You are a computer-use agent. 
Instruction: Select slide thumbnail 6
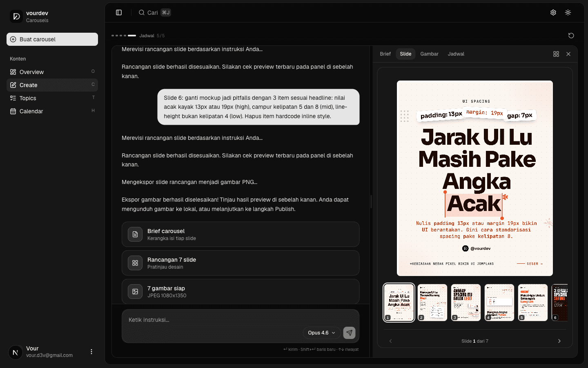(x=559, y=303)
